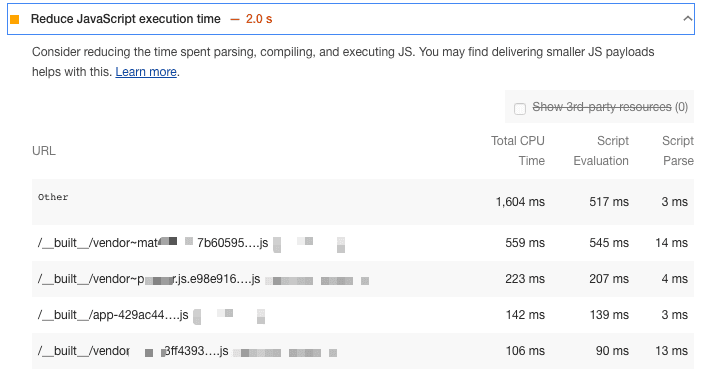
Task: Click the 207 ms script evaluation value
Action: tap(609, 279)
